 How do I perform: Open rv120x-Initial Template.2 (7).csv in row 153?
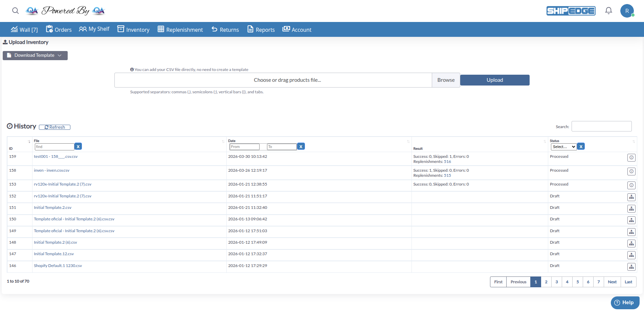pyautogui.click(x=63, y=184)
